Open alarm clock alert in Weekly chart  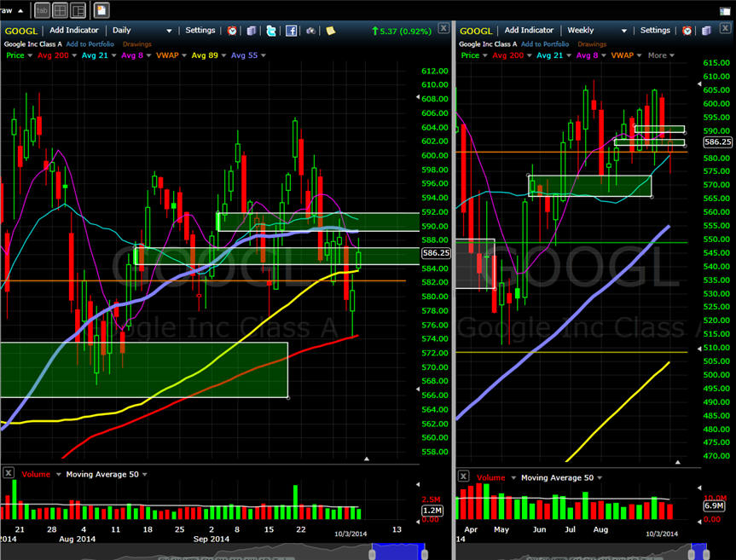pyautogui.click(x=687, y=31)
